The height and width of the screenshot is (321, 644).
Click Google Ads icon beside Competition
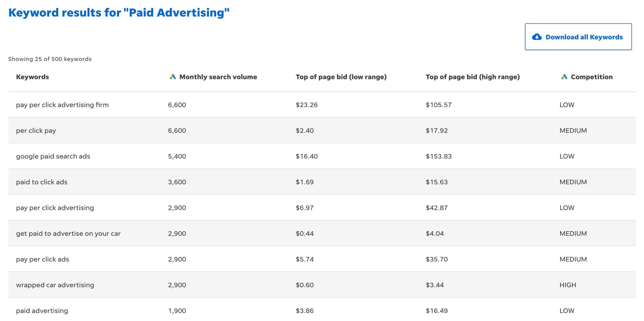coord(564,77)
